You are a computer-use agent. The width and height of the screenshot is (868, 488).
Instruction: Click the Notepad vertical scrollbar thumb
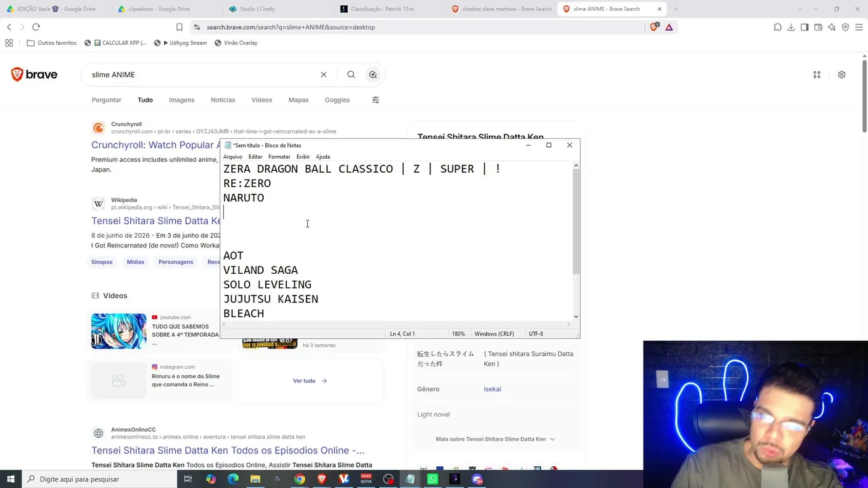(576, 221)
